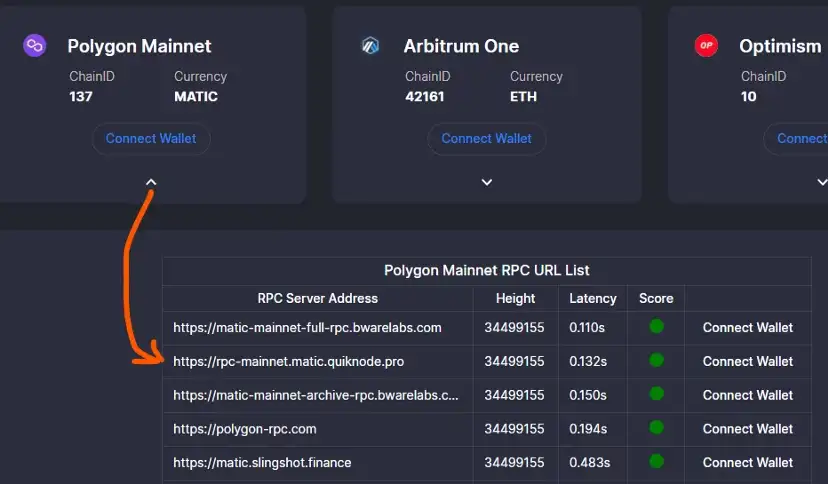Viewport: 828px width, 484px height.
Task: Sort by the Latency column header
Action: (593, 298)
